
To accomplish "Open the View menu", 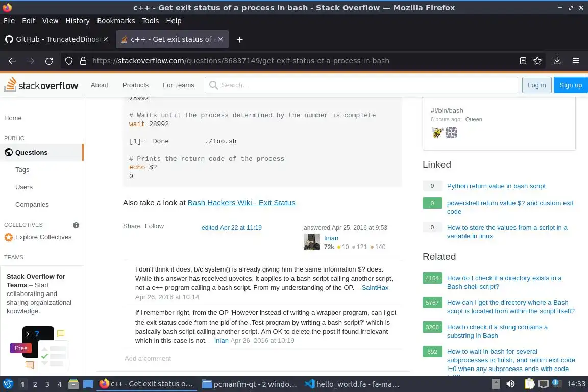I will (50, 21).
